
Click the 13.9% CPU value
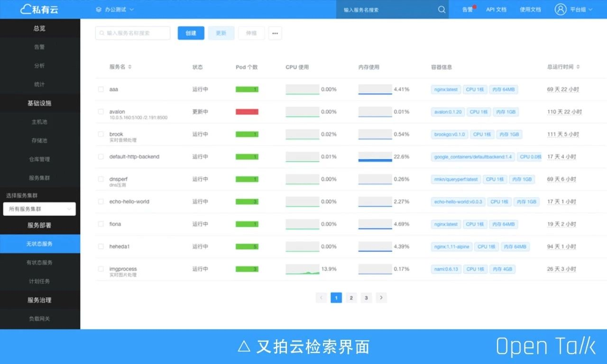point(329,269)
